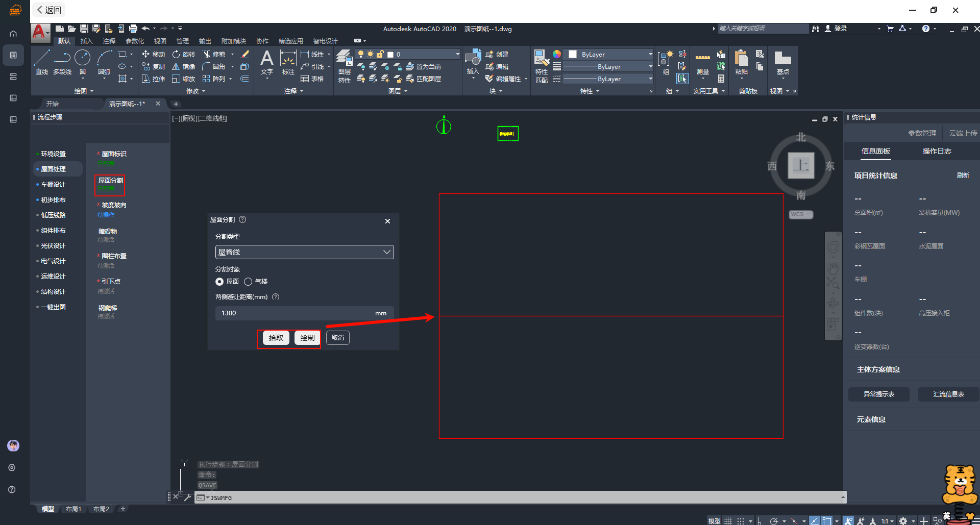
Task: Toggle grid display in status bar
Action: point(728,521)
